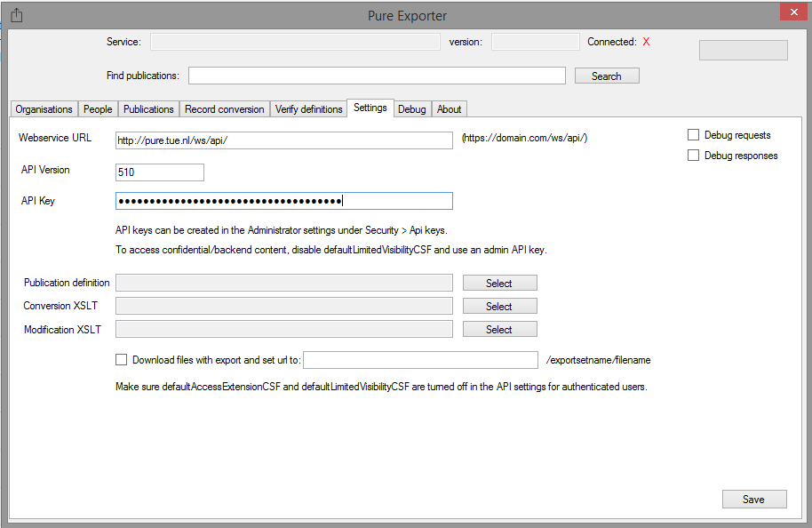Image resolution: width=812 pixels, height=528 pixels.
Task: Click the 'Make sure defaultAccessExtensionCSF' note
Action: point(381,387)
